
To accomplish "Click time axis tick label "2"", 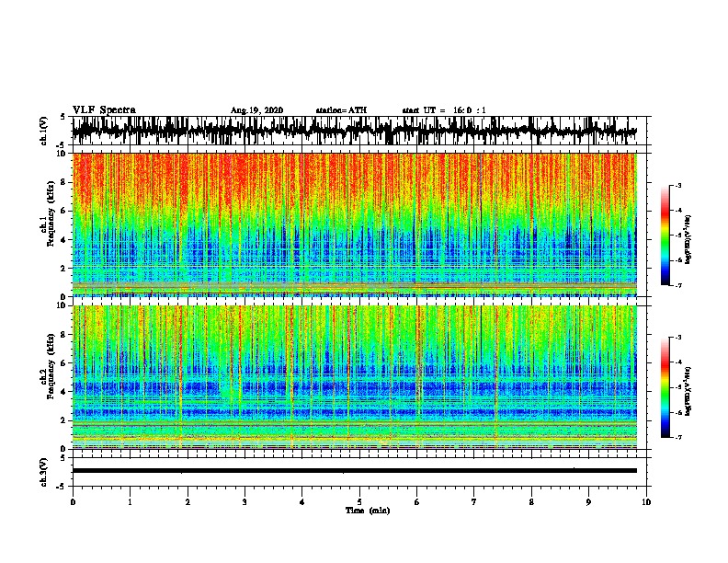I will [188, 502].
